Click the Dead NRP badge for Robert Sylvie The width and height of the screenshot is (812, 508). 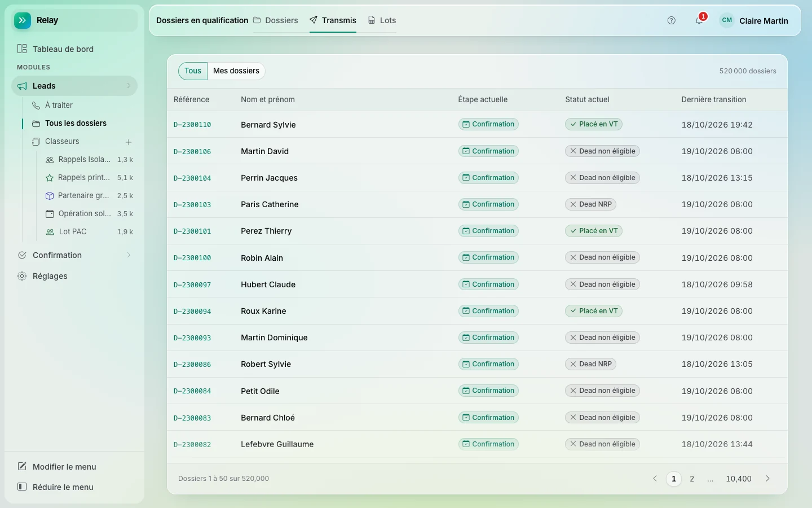590,364
